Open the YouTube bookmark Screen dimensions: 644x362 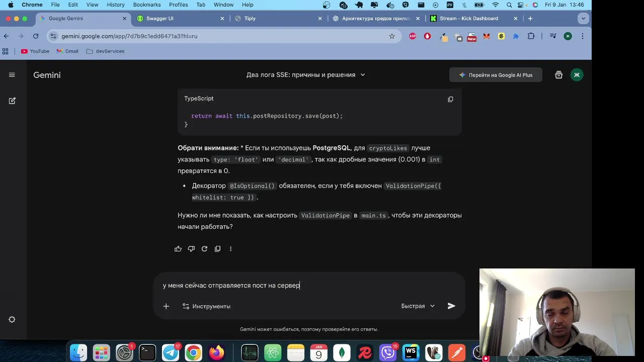[35, 51]
